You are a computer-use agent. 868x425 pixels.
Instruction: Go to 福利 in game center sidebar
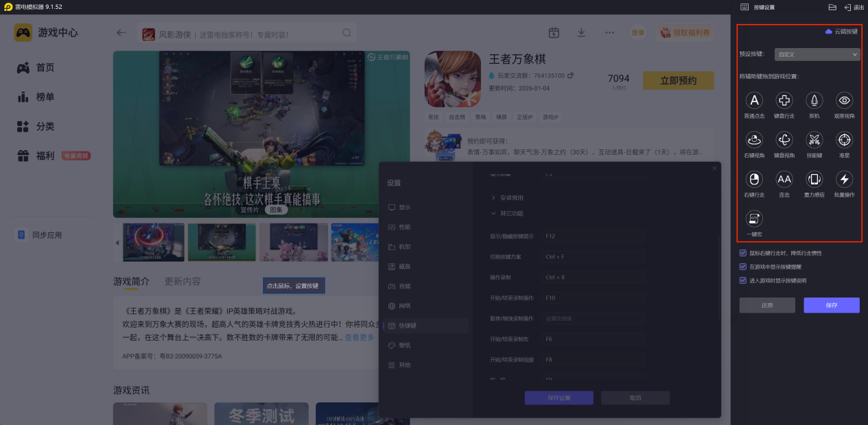pos(55,156)
